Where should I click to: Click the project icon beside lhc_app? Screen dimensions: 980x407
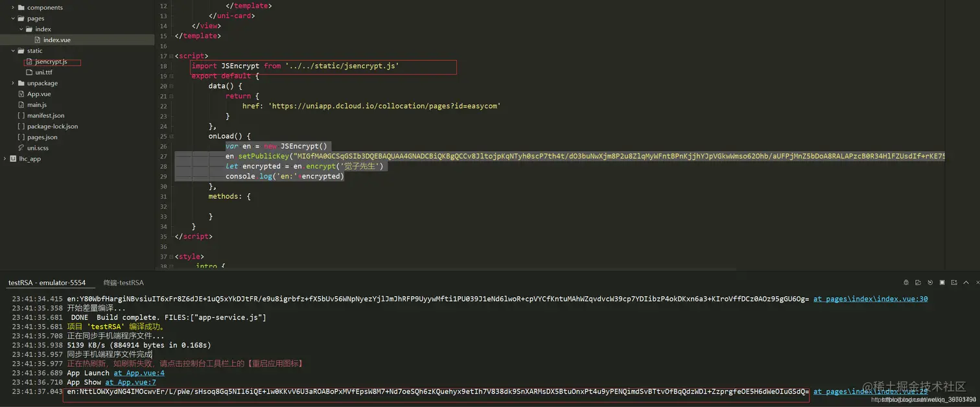13,159
